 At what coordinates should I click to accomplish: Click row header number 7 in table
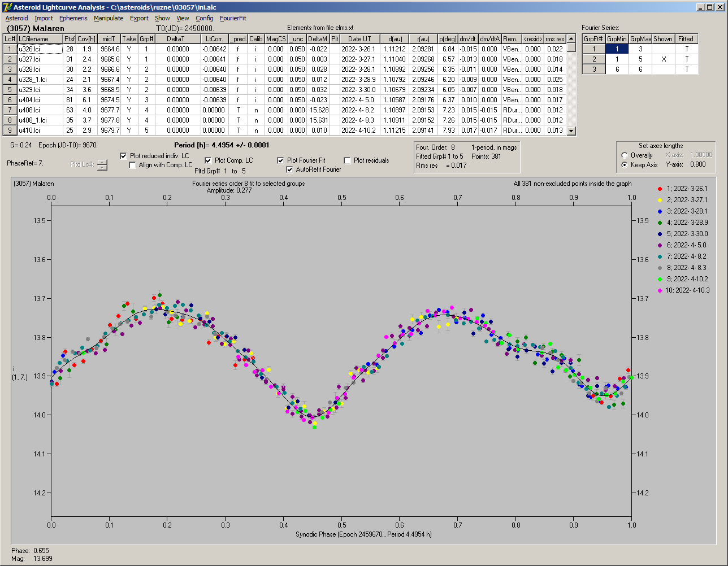point(10,110)
